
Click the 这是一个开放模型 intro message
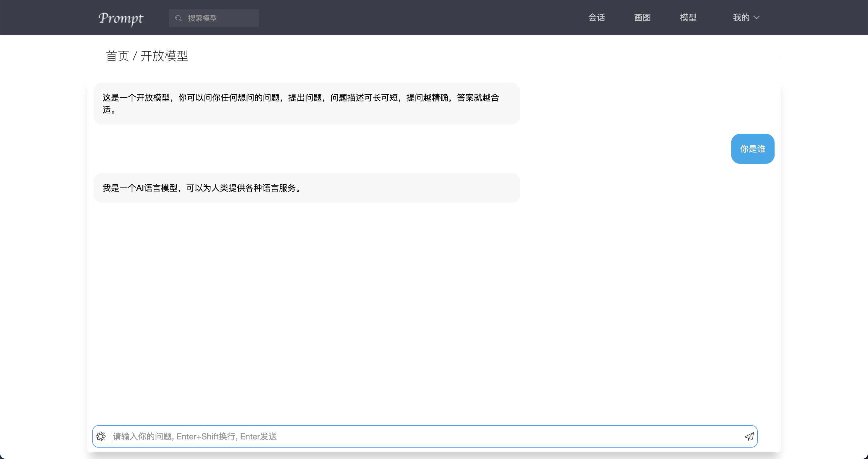[x=306, y=103]
